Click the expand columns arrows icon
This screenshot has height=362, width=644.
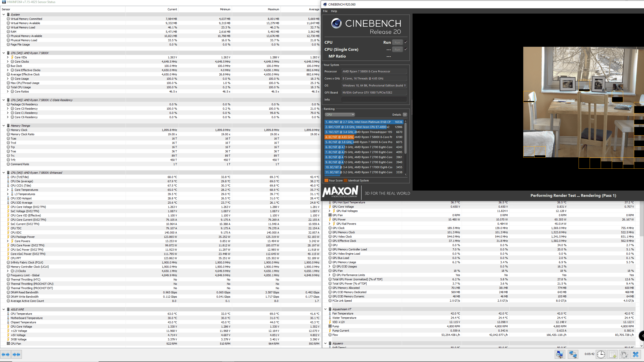click(x=6, y=354)
